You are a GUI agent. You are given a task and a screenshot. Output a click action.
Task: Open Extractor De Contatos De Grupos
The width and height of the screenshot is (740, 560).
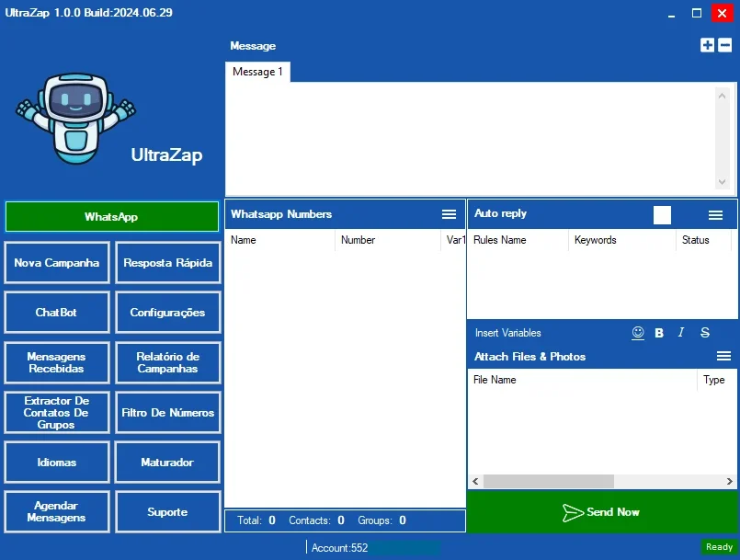tap(57, 412)
